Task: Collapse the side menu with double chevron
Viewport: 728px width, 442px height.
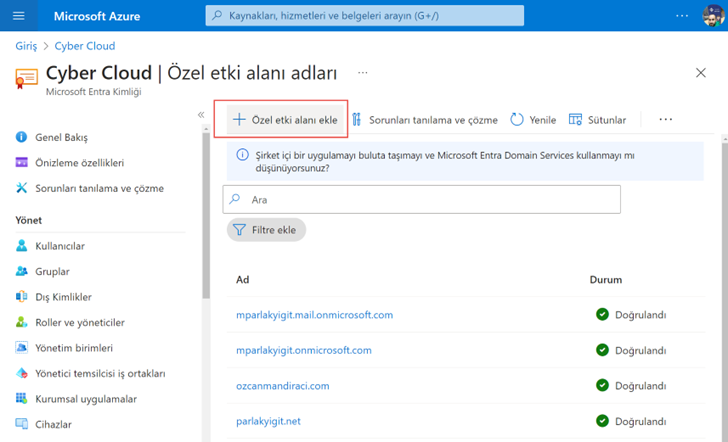Action: [201, 115]
